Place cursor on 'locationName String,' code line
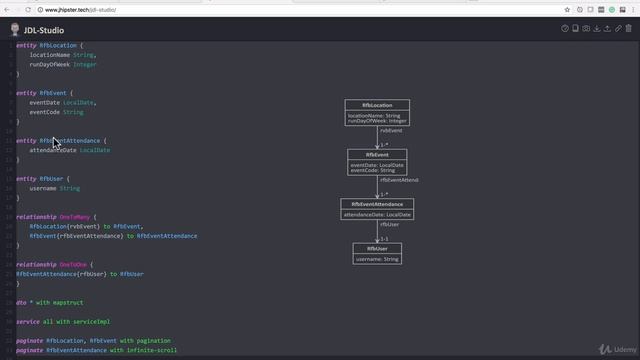The height and width of the screenshot is (360, 640). (x=62, y=55)
